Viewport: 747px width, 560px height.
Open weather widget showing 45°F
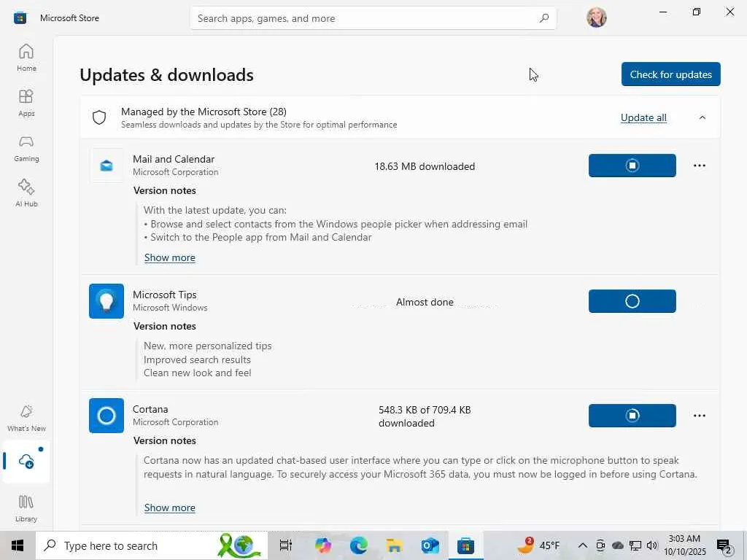[539, 545]
